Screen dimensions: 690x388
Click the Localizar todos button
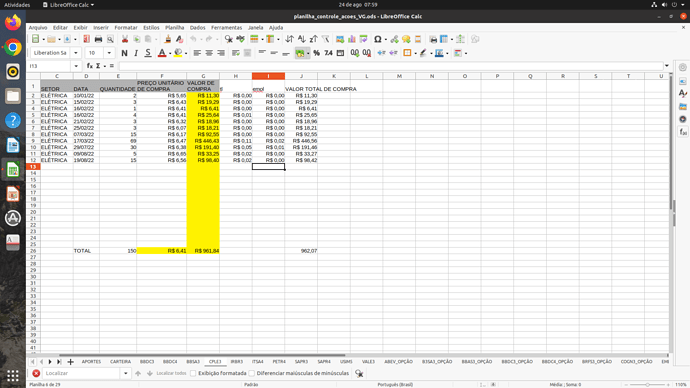[x=172, y=373]
